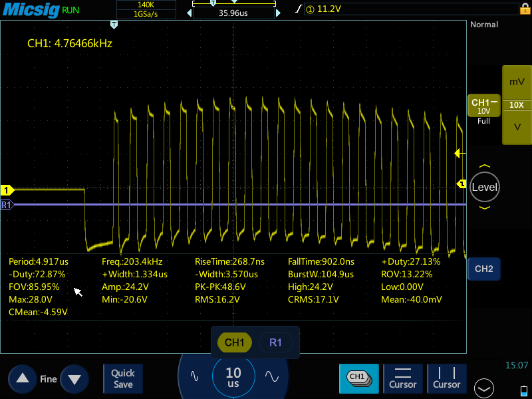This screenshot has height=399, width=532.
Task: Select the mV vertical scale option
Action: point(517,82)
